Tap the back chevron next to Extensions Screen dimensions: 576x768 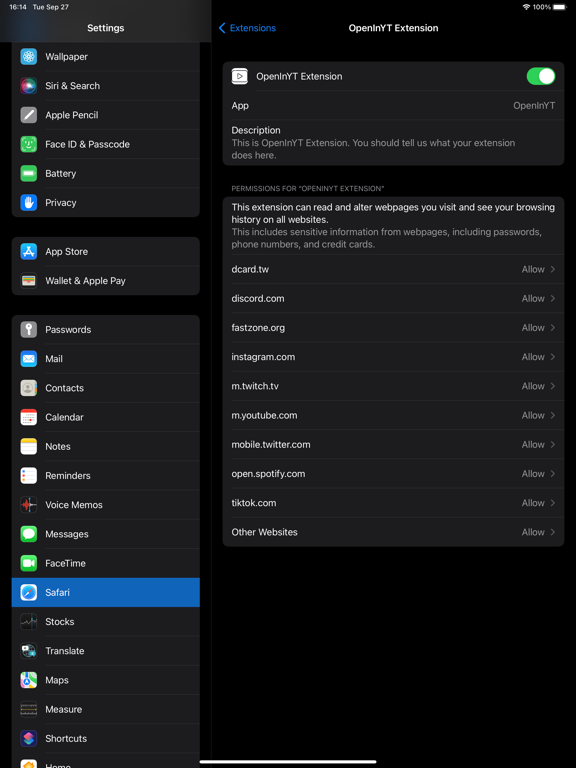point(222,28)
